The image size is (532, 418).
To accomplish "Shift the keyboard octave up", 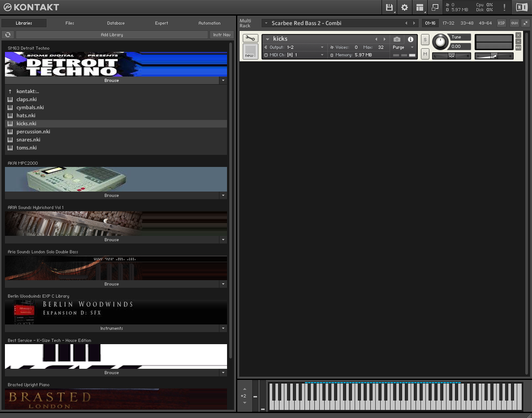I will [x=245, y=389].
